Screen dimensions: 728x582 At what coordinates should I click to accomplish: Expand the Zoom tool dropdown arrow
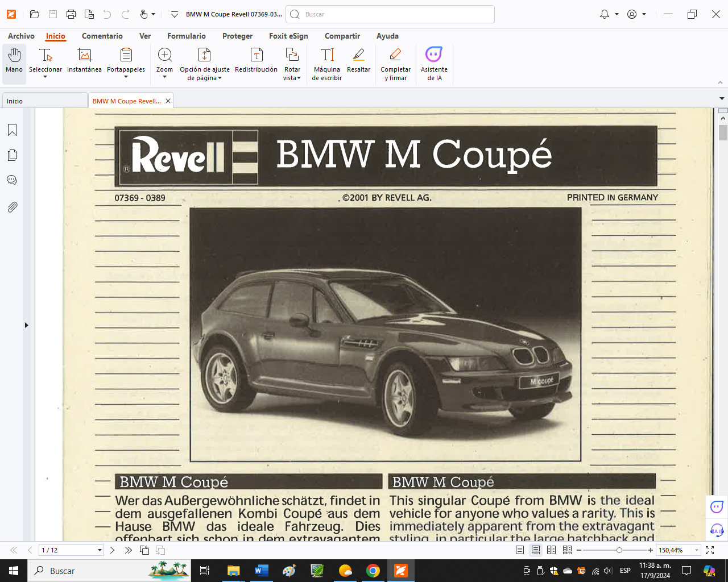point(164,77)
